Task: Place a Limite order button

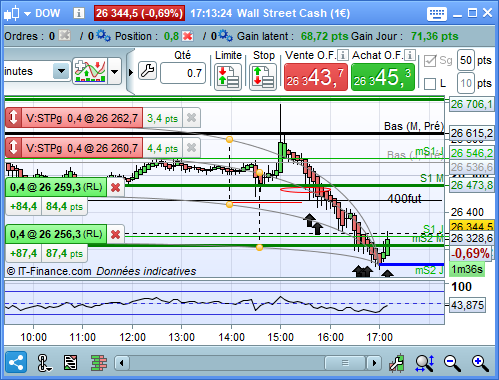Action: click(228, 77)
